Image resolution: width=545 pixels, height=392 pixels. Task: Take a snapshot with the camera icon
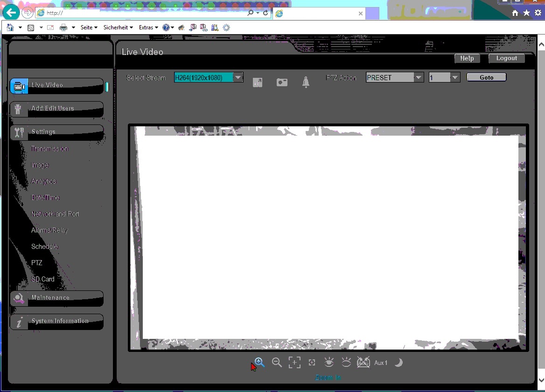click(x=282, y=83)
